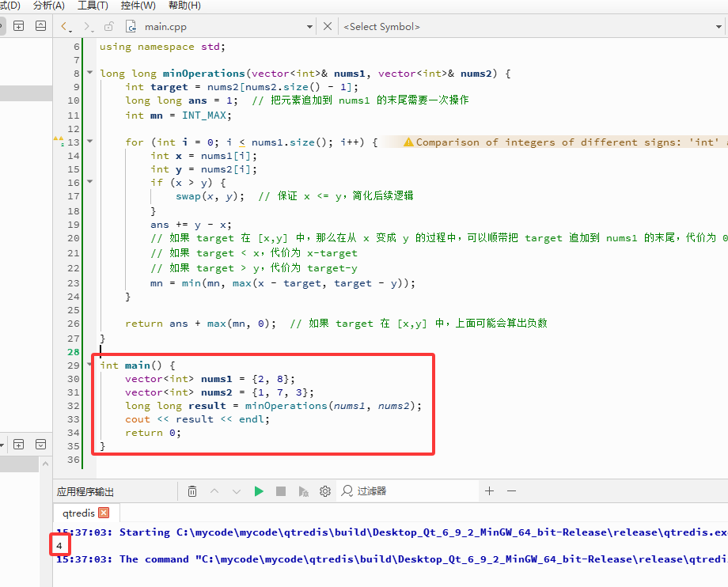The width and height of the screenshot is (728, 587).
Task: Open the main.cpp document dropdown
Action: (x=309, y=27)
